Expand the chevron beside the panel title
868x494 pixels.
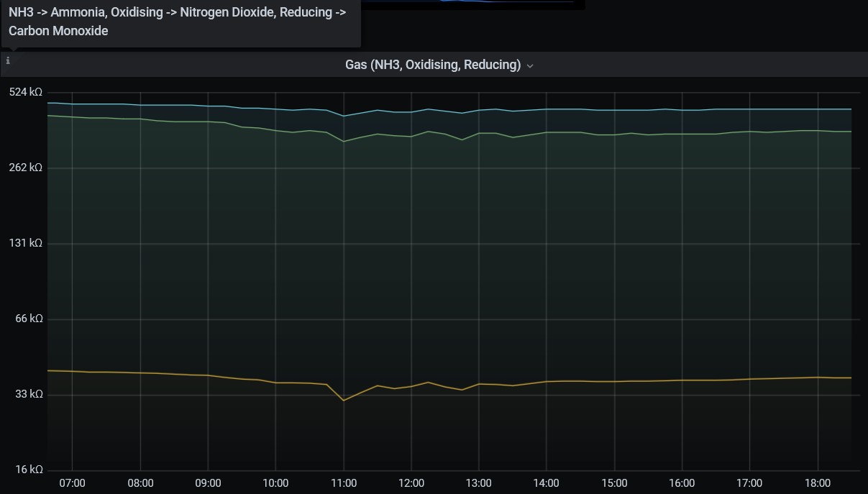[x=530, y=65]
